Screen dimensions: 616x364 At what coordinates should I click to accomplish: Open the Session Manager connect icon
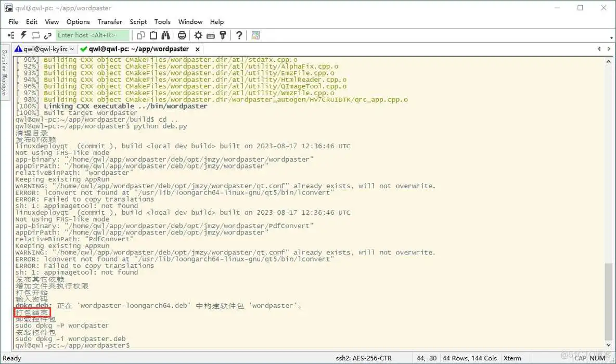coord(11,35)
